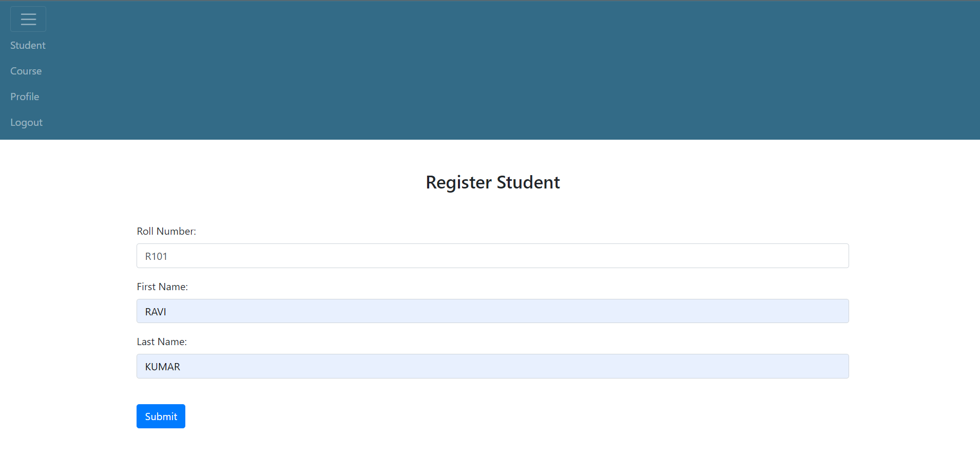Select the First Name input box
The width and height of the screenshot is (980, 473).
[492, 311]
